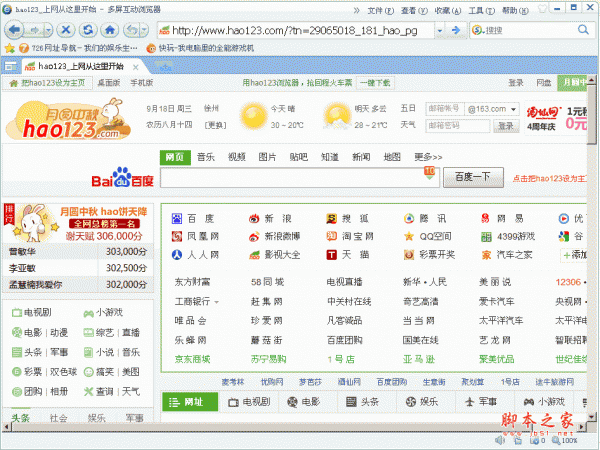600x450 pixels.
Task: Expand the undo-close tab dropdown arrow
Action: (x=144, y=30)
